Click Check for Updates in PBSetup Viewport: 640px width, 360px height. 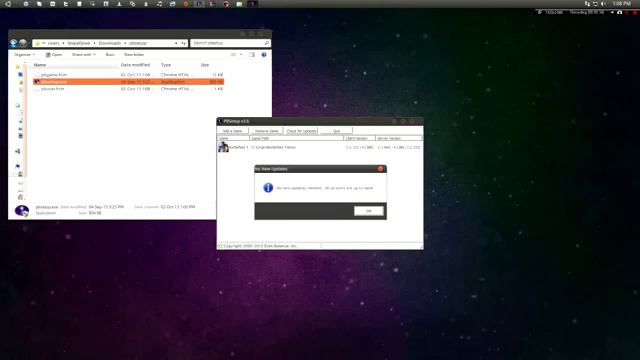point(301,131)
